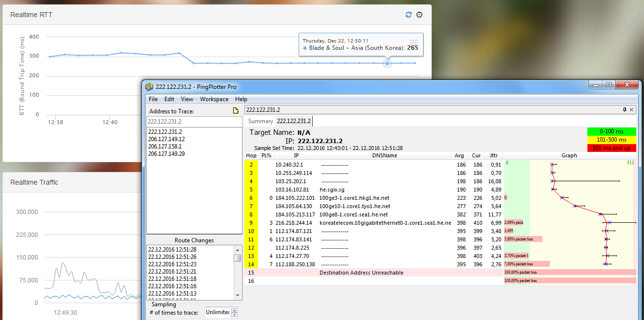The height and width of the screenshot is (320, 644).
Task: Click hop number 16 cell
Action: point(251,281)
